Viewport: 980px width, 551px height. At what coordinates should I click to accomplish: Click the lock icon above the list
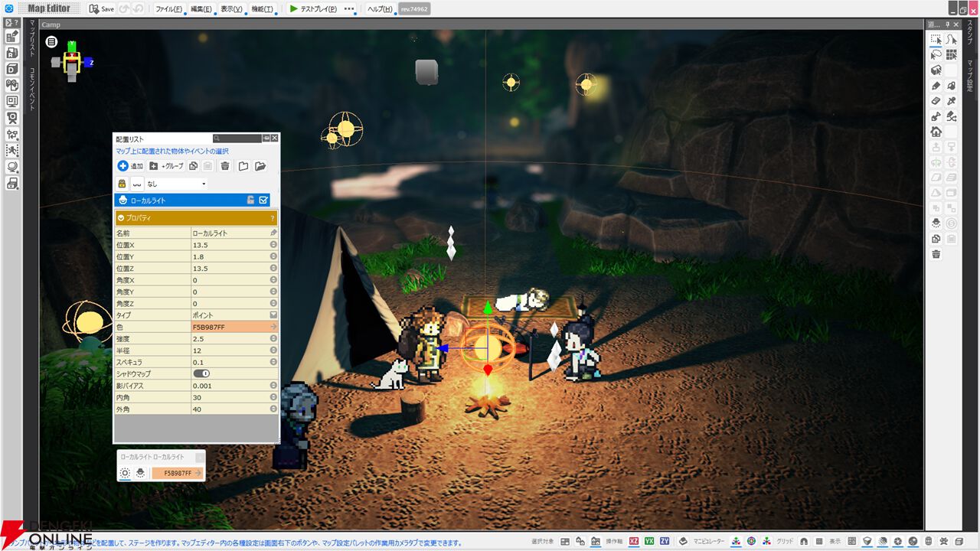(x=122, y=184)
